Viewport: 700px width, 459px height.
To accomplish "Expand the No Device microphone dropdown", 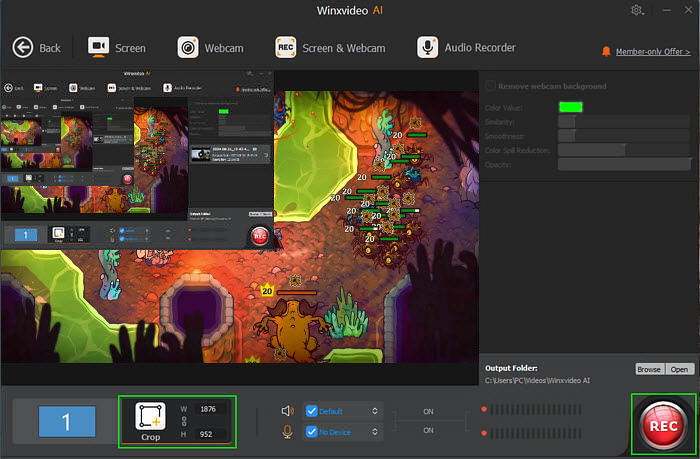I will (x=375, y=431).
